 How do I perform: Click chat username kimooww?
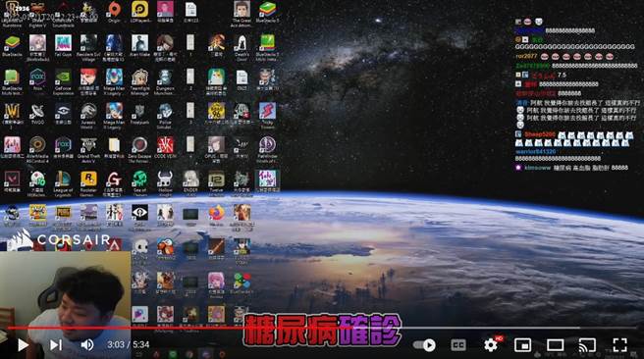coord(537,168)
